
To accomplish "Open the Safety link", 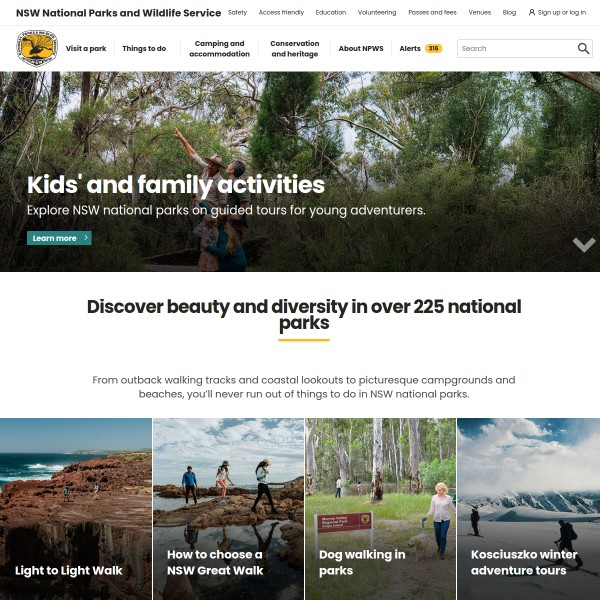I will pos(237,13).
